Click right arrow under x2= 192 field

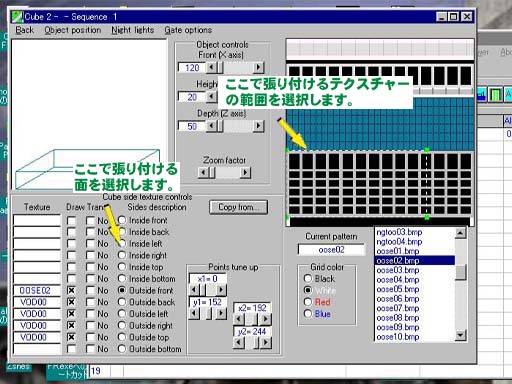(x=265, y=319)
